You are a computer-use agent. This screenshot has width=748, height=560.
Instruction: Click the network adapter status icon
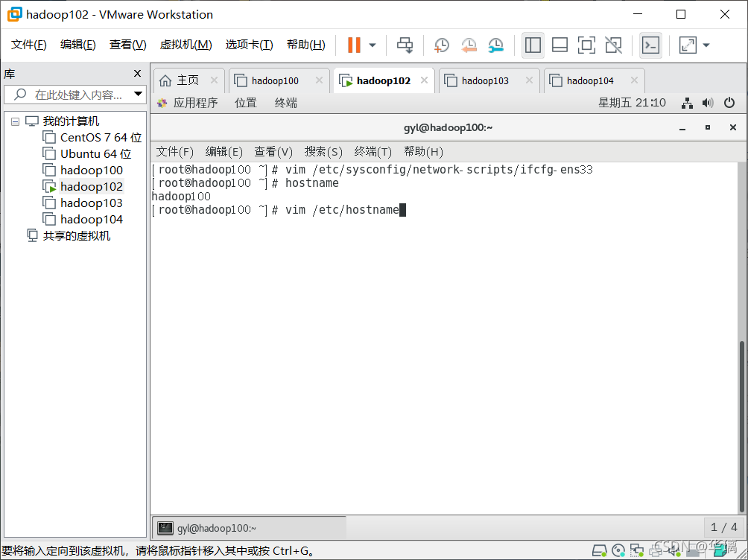(637, 550)
